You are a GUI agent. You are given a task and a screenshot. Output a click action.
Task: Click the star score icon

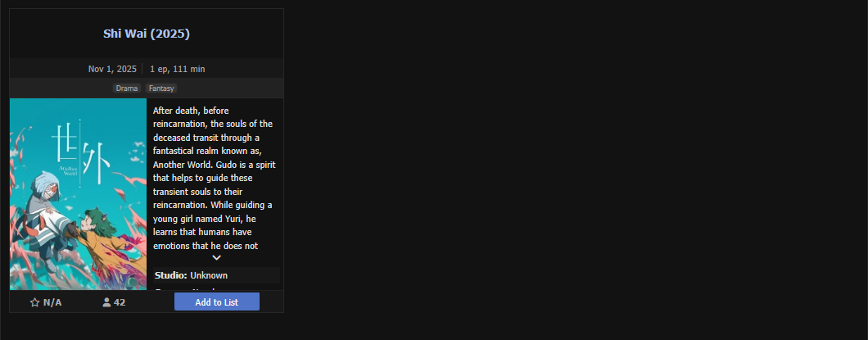pyautogui.click(x=34, y=302)
